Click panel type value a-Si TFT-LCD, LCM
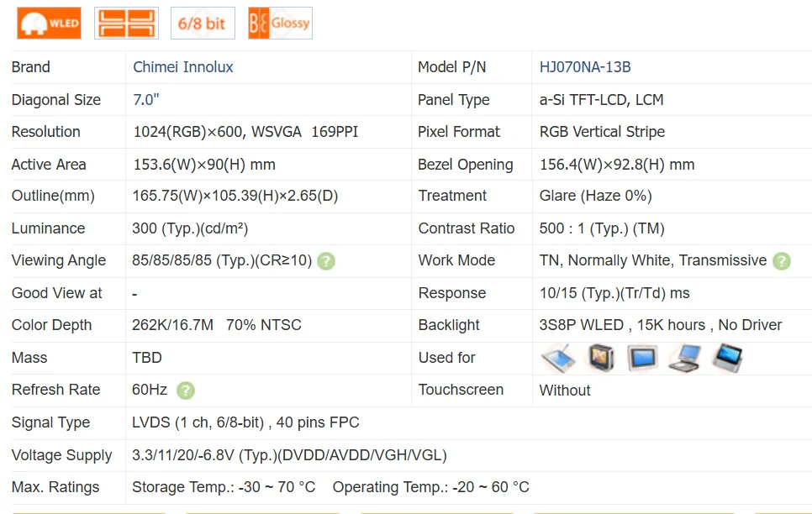Image resolution: width=812 pixels, height=514 pixels. click(601, 99)
